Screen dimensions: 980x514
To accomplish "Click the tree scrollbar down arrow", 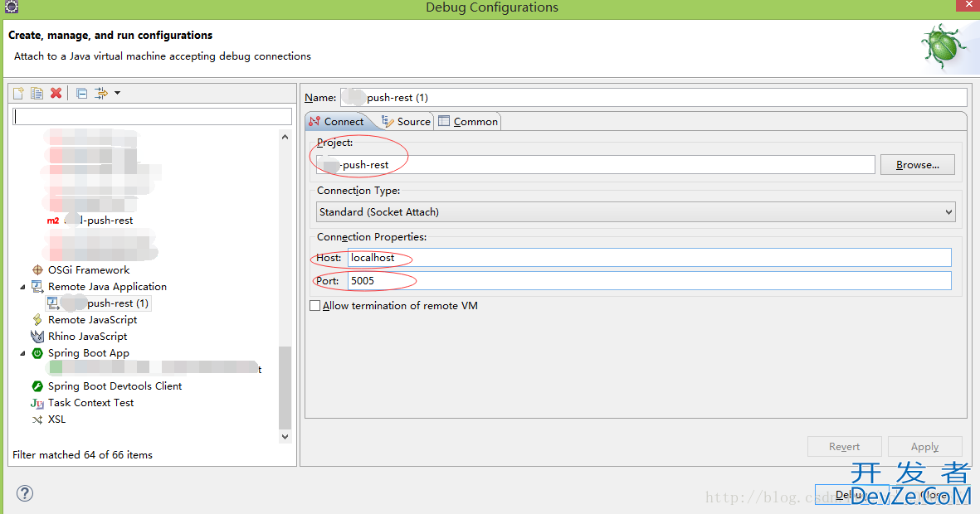I will click(285, 437).
